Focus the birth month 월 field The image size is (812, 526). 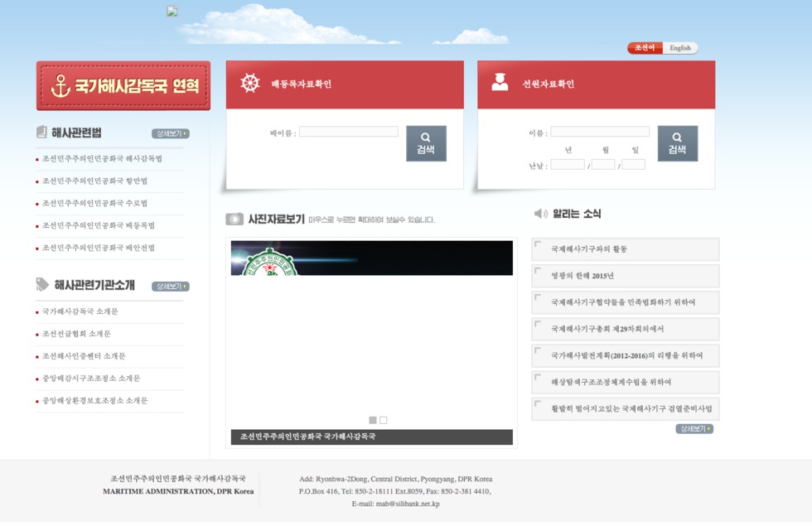[603, 165]
